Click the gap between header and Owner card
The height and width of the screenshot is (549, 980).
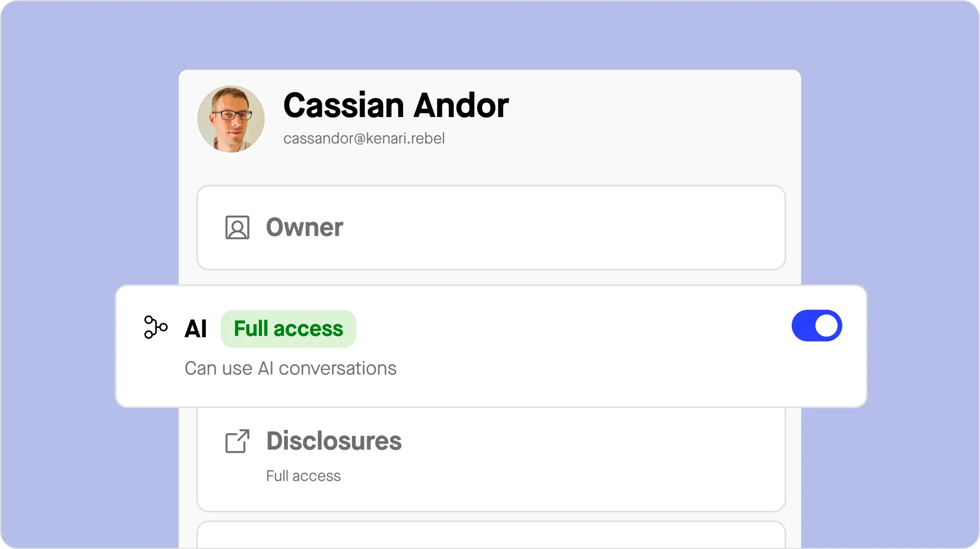491,170
